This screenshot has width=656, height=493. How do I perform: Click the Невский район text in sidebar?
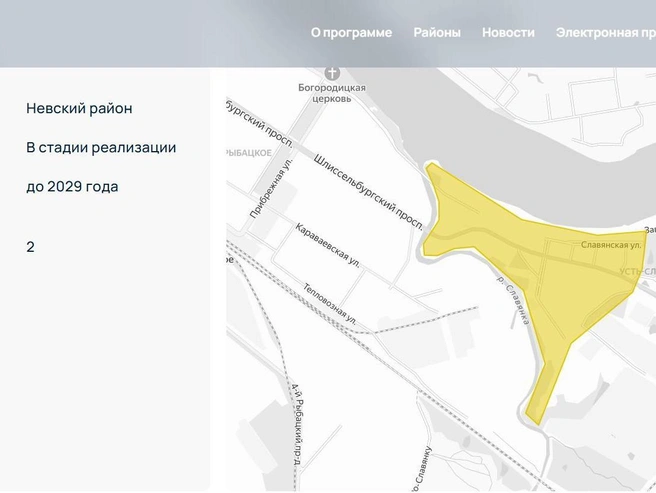click(79, 108)
